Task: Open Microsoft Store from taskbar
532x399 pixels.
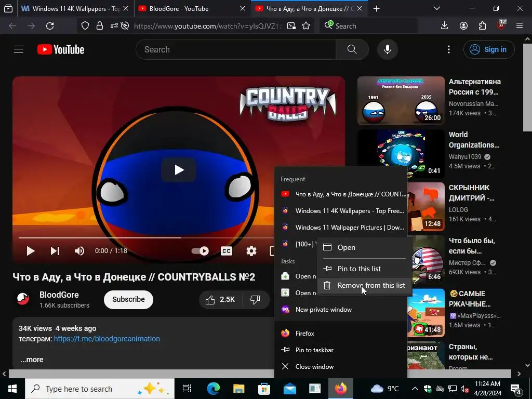Action: (264, 389)
